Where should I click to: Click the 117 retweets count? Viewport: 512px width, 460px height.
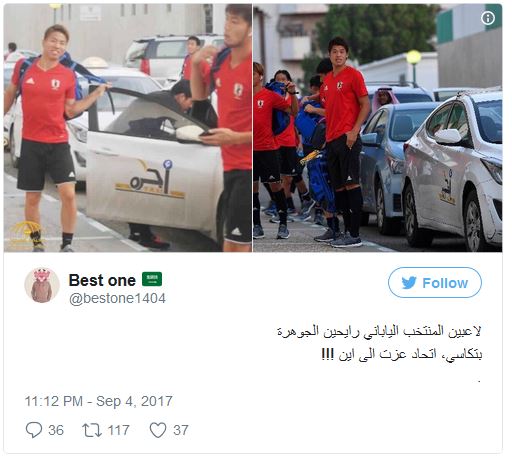118,430
